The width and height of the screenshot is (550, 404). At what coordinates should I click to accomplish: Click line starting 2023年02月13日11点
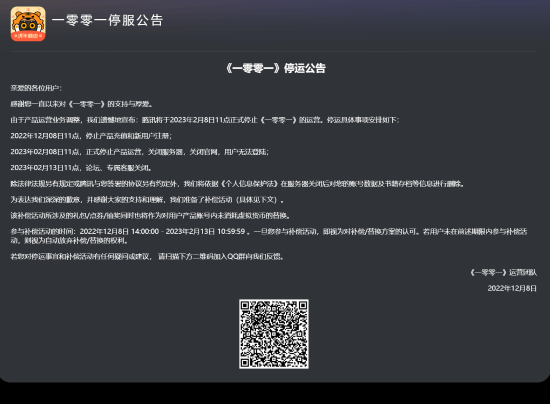pyautogui.click(x=81, y=168)
